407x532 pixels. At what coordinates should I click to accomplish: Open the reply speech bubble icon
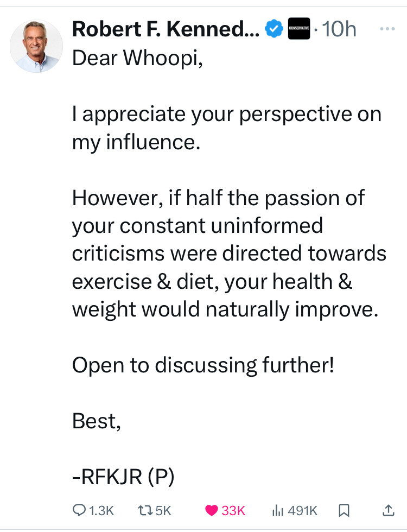pyautogui.click(x=79, y=510)
